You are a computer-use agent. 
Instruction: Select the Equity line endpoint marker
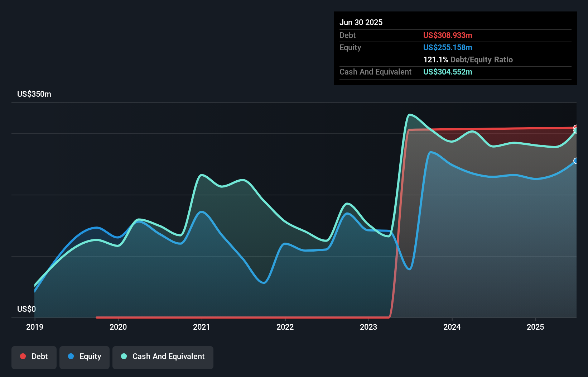tap(576, 161)
